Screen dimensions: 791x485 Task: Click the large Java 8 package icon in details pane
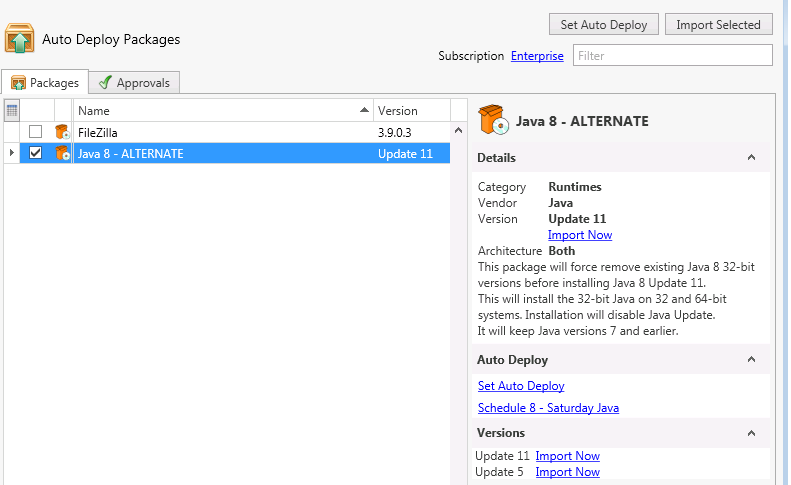click(x=493, y=120)
